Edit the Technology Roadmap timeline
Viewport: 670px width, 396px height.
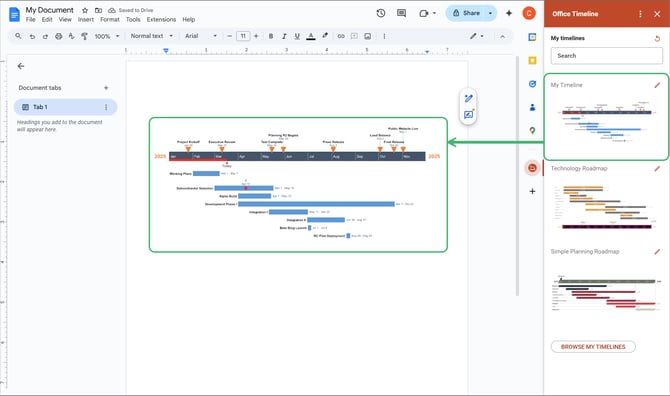[x=657, y=169]
